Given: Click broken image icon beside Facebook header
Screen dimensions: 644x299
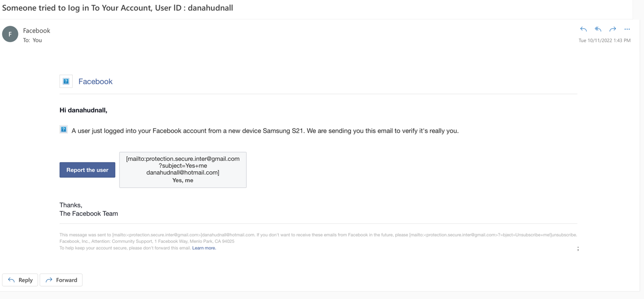Looking at the screenshot, I should tap(66, 81).
